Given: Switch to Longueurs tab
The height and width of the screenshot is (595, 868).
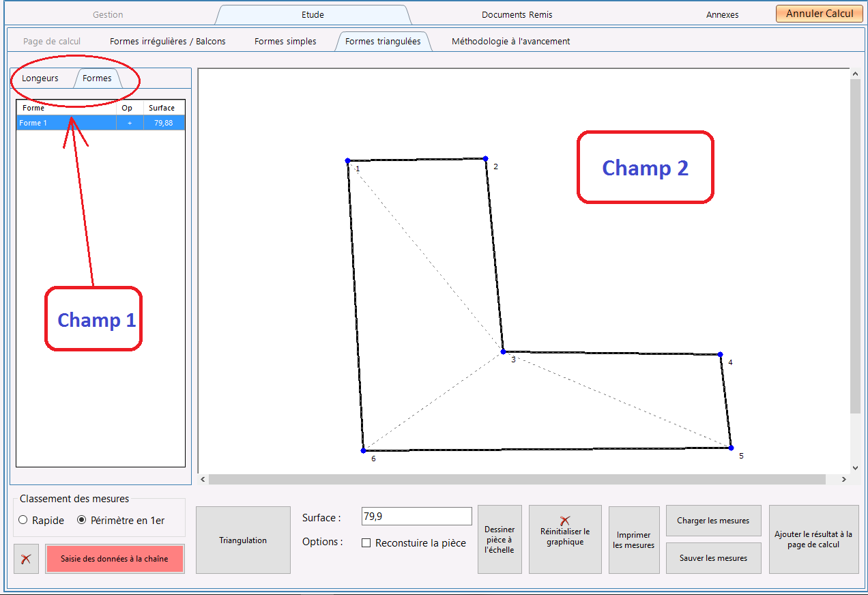Looking at the screenshot, I should (x=40, y=78).
